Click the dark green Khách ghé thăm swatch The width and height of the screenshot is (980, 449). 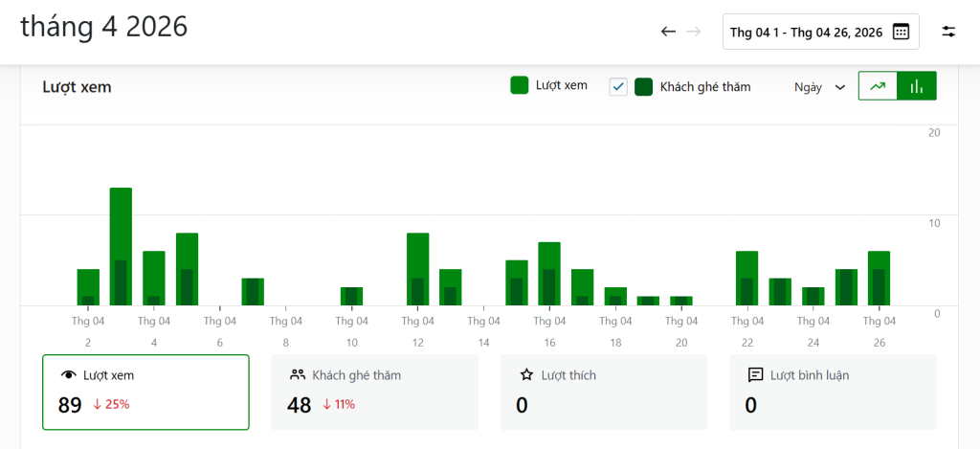(644, 87)
